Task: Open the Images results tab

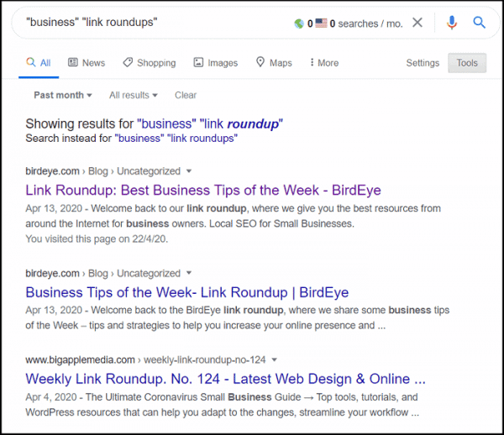Action: (x=216, y=63)
